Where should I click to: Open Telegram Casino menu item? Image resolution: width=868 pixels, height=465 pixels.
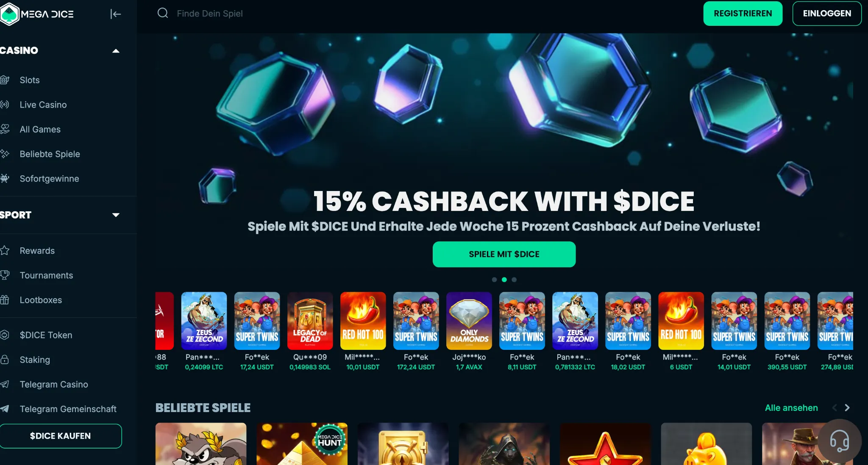[x=53, y=384]
